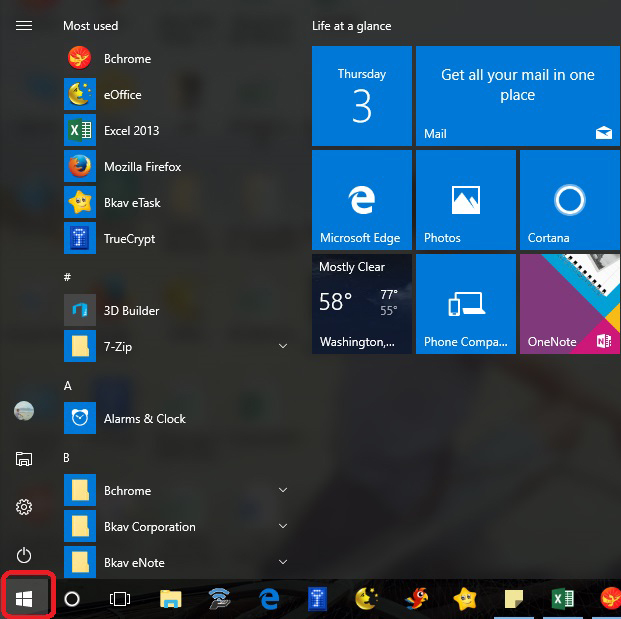Click the '#' letter group header
The width and height of the screenshot is (621, 619).
point(67,277)
